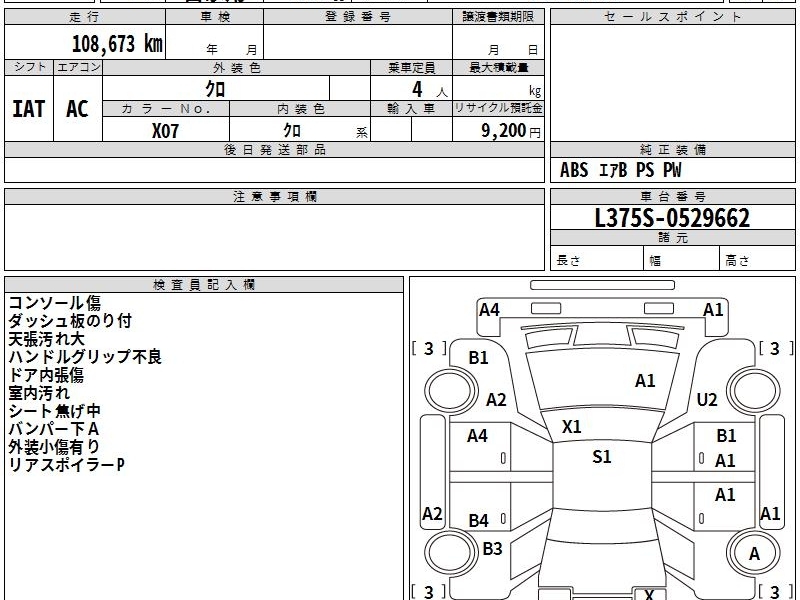Click the recycle deposit 9,200円

click(x=511, y=131)
